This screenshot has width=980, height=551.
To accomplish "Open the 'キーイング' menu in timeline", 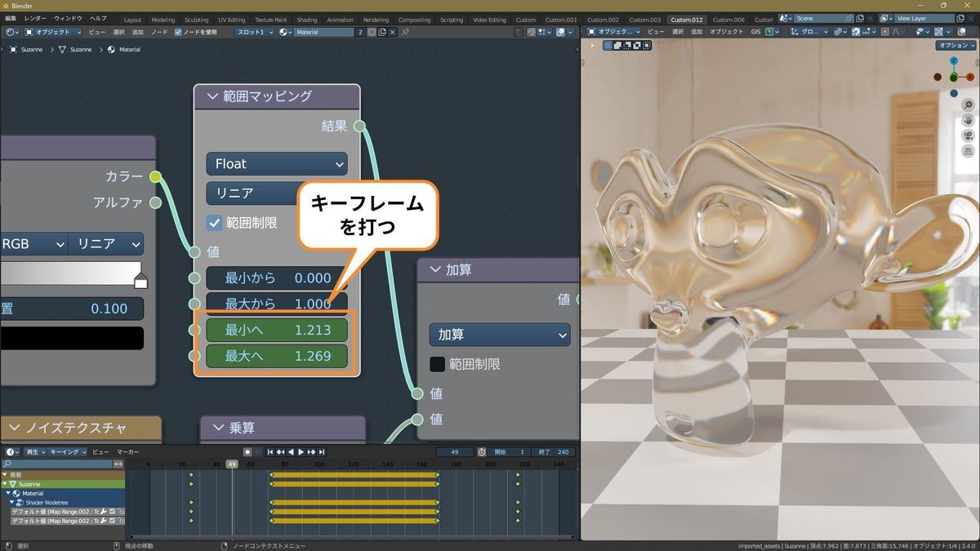I will (x=68, y=451).
